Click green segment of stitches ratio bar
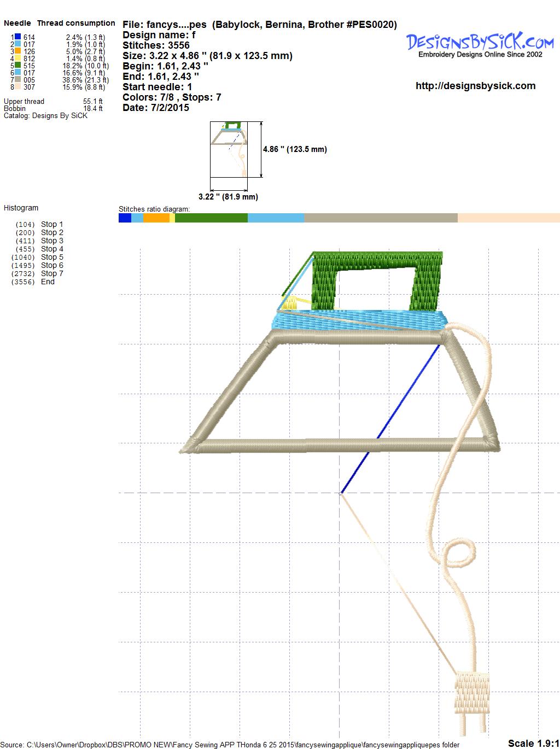This screenshot has height=749, width=560. click(x=211, y=218)
